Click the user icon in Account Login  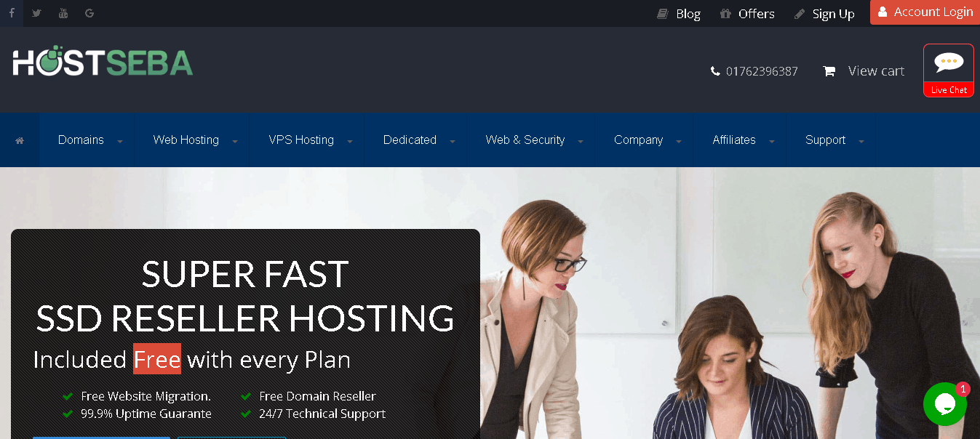882,12
